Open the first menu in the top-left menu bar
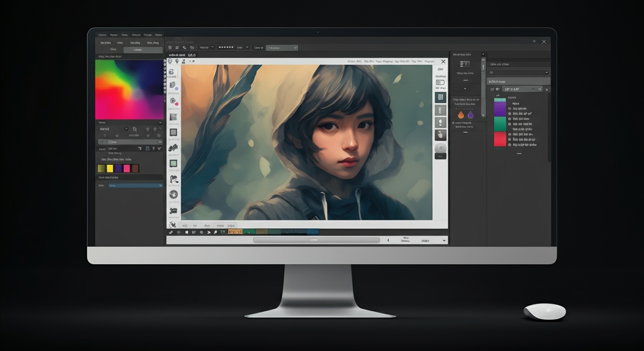 [x=102, y=35]
